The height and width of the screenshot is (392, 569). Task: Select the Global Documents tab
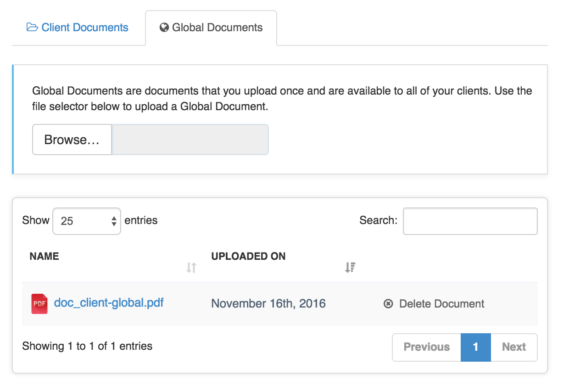211,28
